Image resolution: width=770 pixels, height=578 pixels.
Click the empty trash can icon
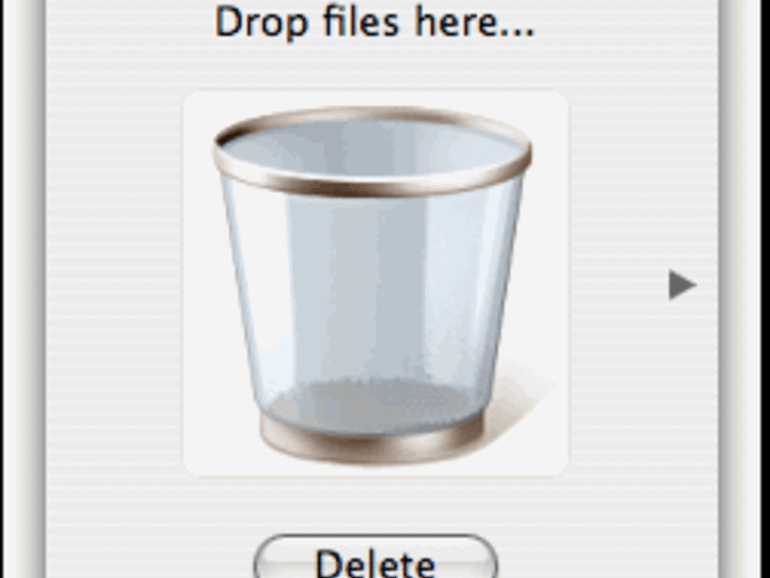(373, 285)
